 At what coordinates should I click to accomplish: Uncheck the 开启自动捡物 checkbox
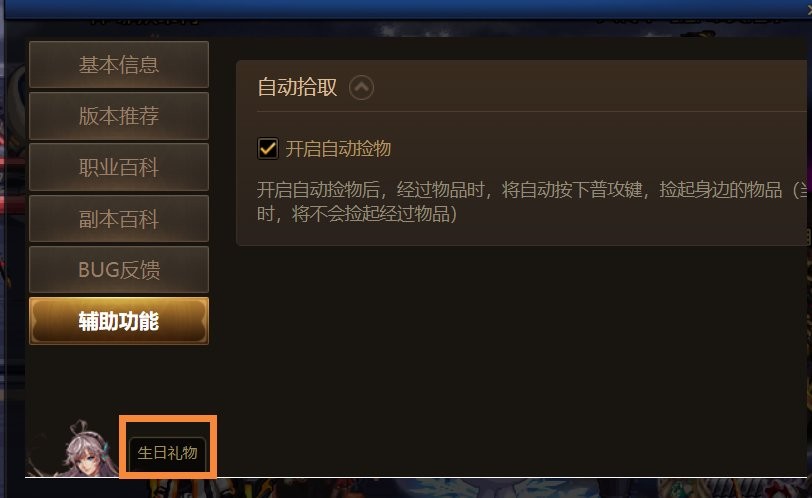(268, 149)
